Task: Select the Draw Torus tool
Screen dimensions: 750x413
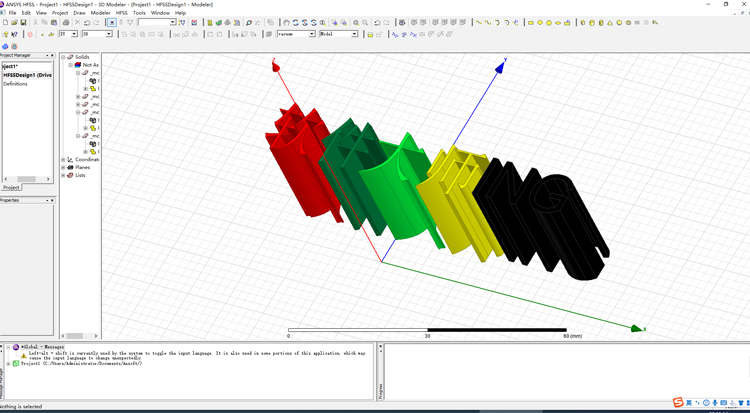Action: tap(628, 22)
